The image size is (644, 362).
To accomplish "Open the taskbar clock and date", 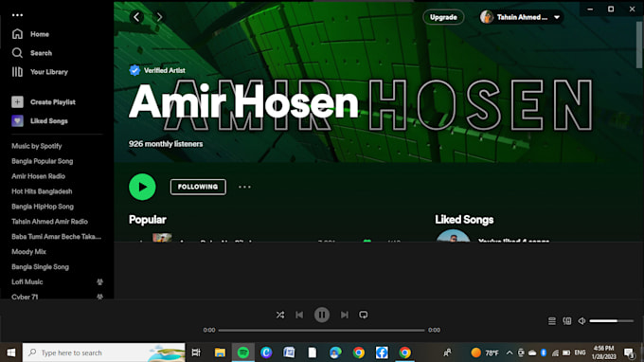I will pyautogui.click(x=604, y=353).
